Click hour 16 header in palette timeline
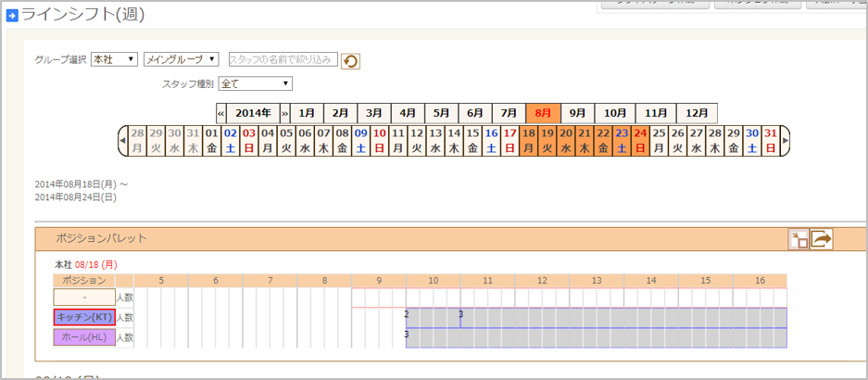 (760, 280)
